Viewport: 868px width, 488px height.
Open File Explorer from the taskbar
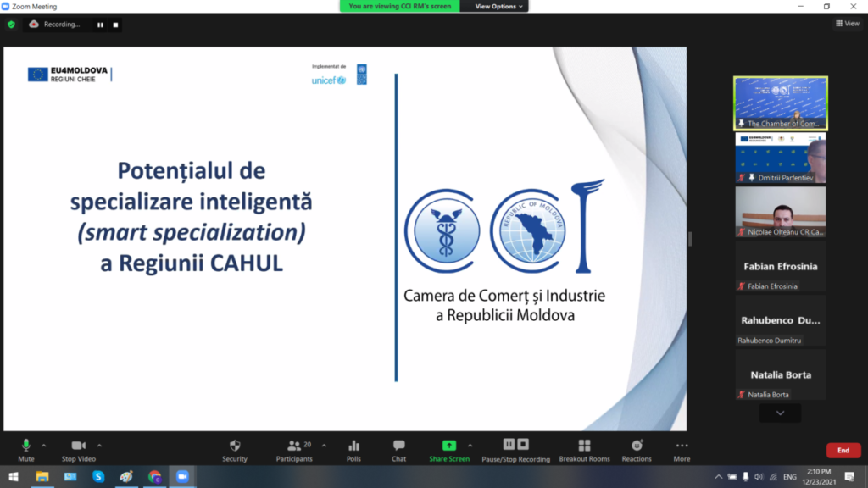coord(42,476)
